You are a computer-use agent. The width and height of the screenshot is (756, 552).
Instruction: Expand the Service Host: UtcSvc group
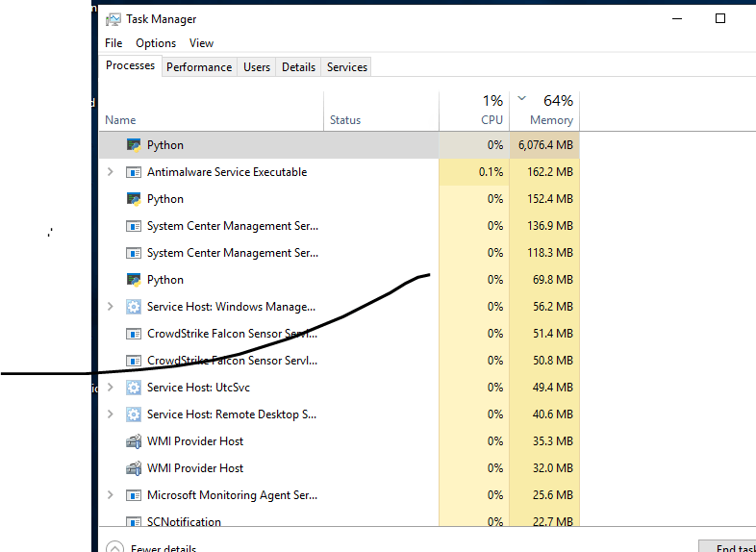pyautogui.click(x=111, y=387)
